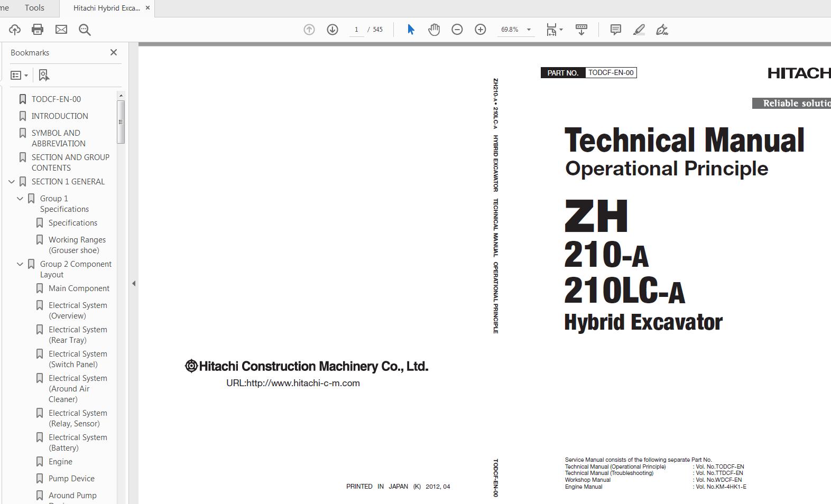
Task: Print the document using printer icon
Action: point(38,30)
